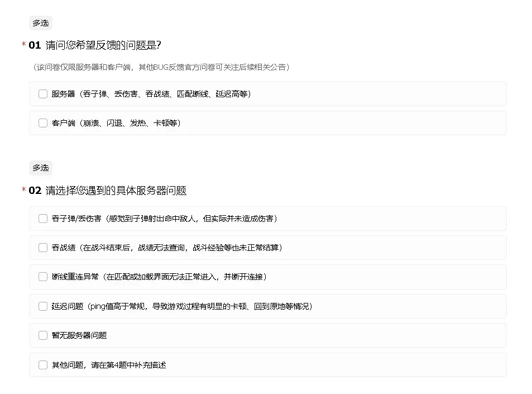
Task: Click the note text 该问卷仅限服务器和客户端
Action: 84,67
